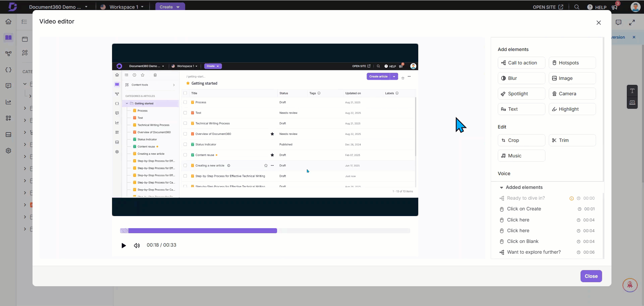
Task: Open the comments icon at top right
Action: [x=619, y=22]
